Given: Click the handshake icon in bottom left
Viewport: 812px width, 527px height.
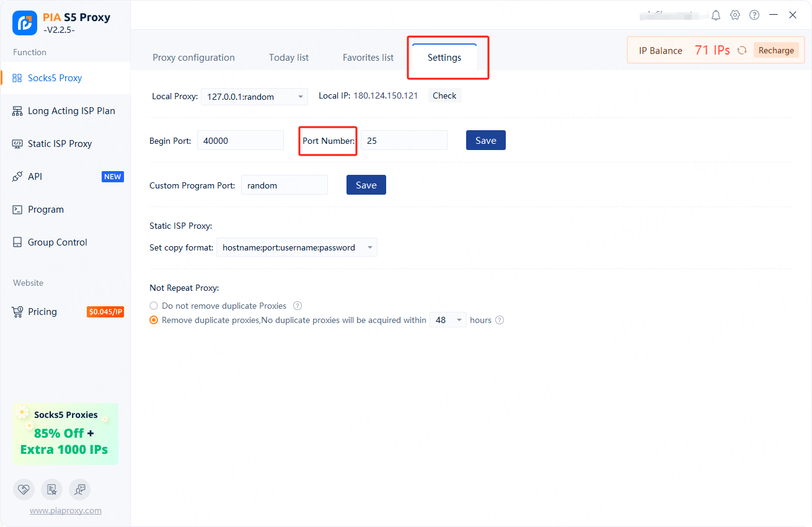Looking at the screenshot, I should click(x=24, y=489).
